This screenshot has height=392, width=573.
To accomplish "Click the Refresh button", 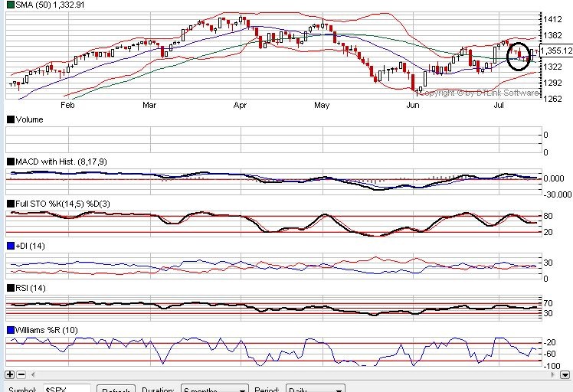I will click(x=118, y=388).
